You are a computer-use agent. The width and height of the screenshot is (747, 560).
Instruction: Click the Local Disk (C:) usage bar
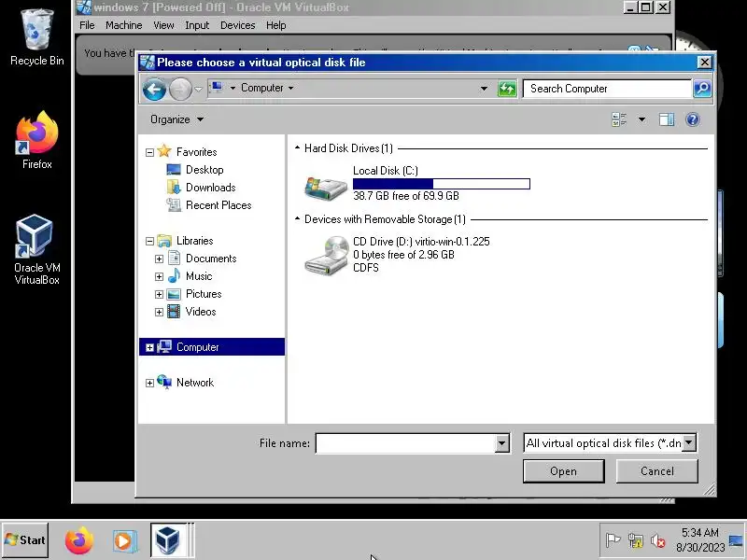point(441,184)
